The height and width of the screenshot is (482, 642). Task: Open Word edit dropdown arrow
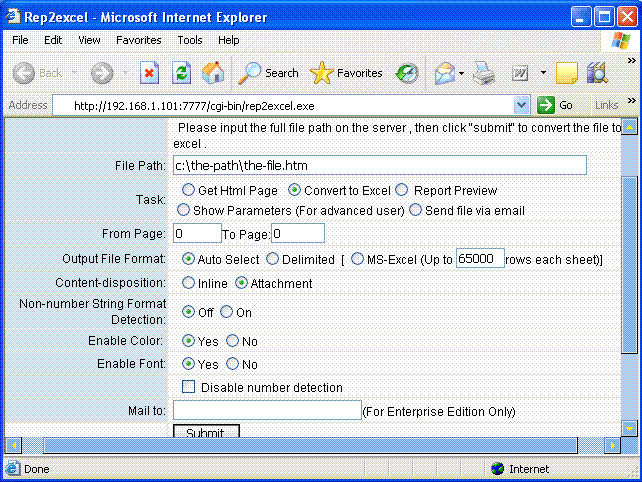click(543, 73)
